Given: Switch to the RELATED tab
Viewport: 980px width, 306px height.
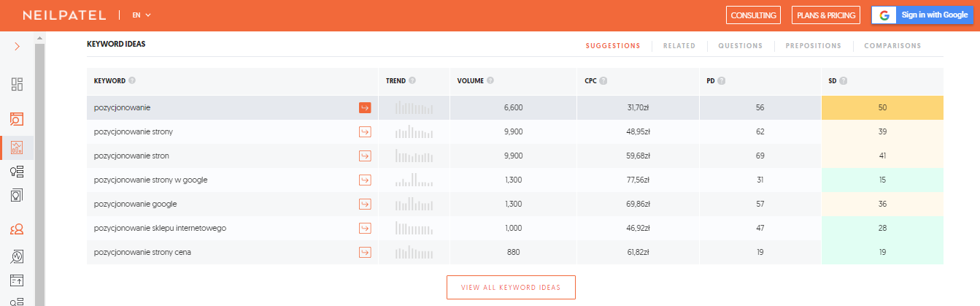Looking at the screenshot, I should point(679,46).
